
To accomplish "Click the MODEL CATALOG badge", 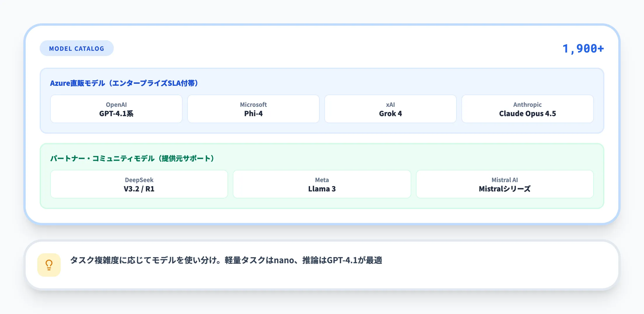I will tap(76, 48).
